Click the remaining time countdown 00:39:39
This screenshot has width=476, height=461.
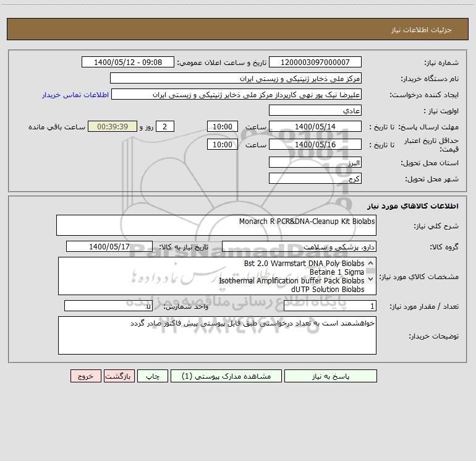tap(113, 126)
